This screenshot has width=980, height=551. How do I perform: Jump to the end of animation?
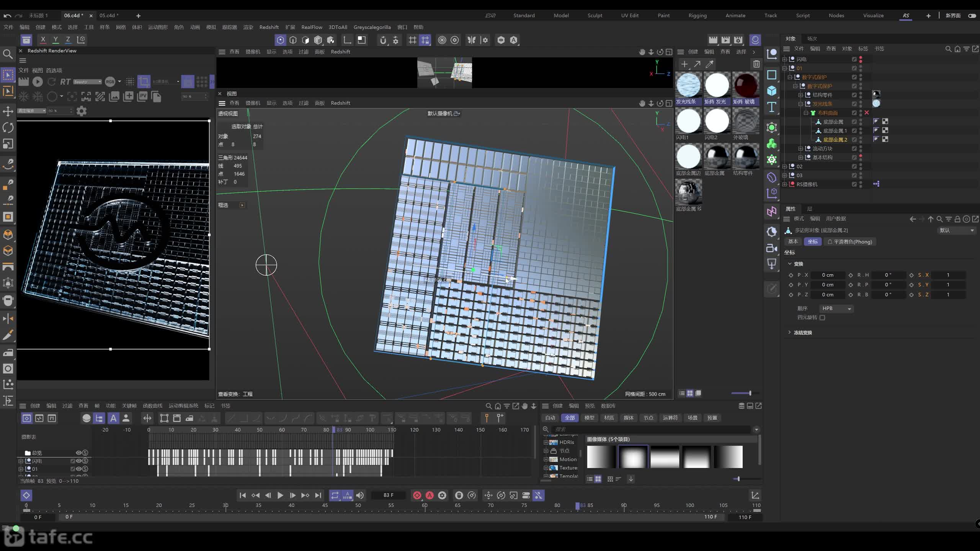point(318,495)
